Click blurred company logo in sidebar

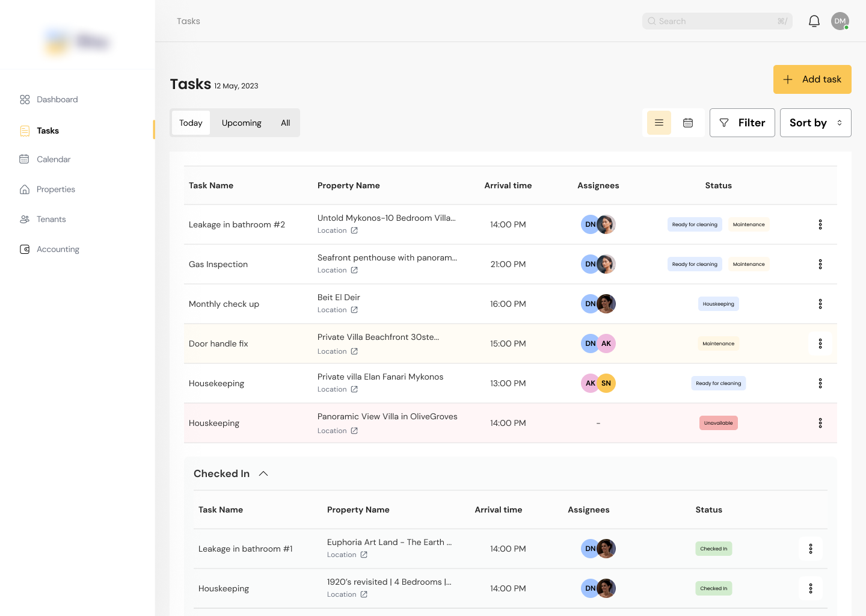78,42
